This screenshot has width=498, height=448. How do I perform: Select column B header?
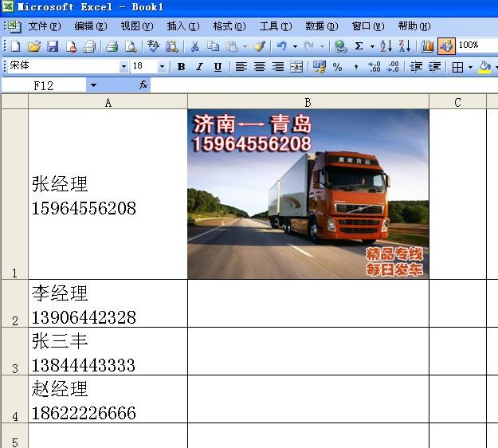click(308, 102)
